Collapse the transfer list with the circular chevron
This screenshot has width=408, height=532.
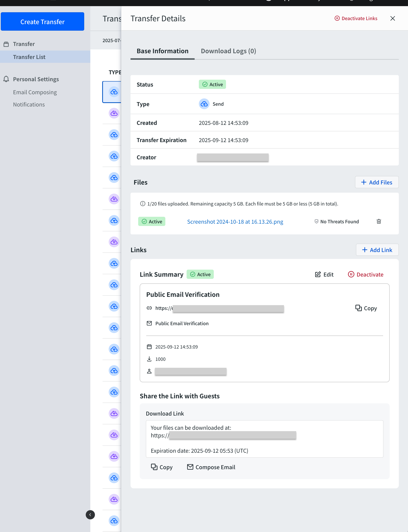click(90, 515)
